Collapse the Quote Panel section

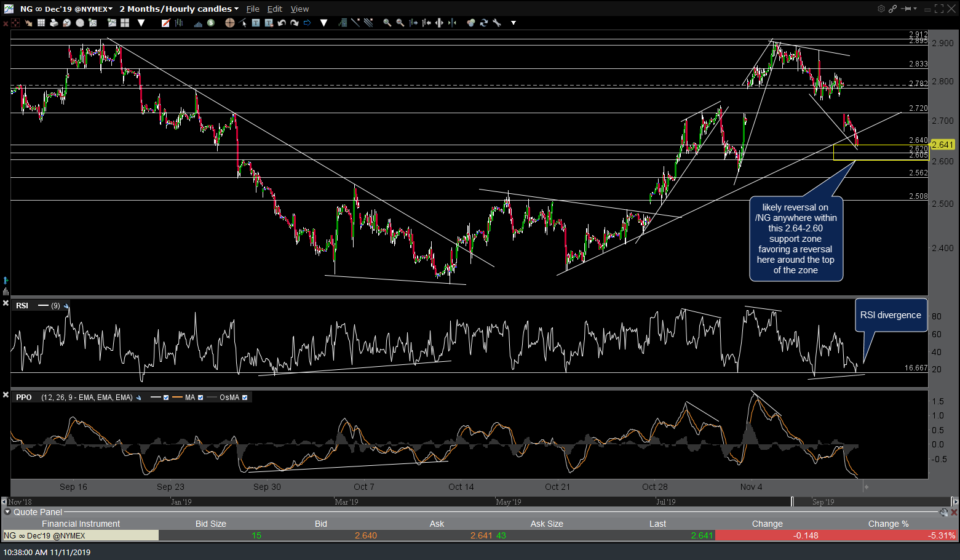point(8,511)
